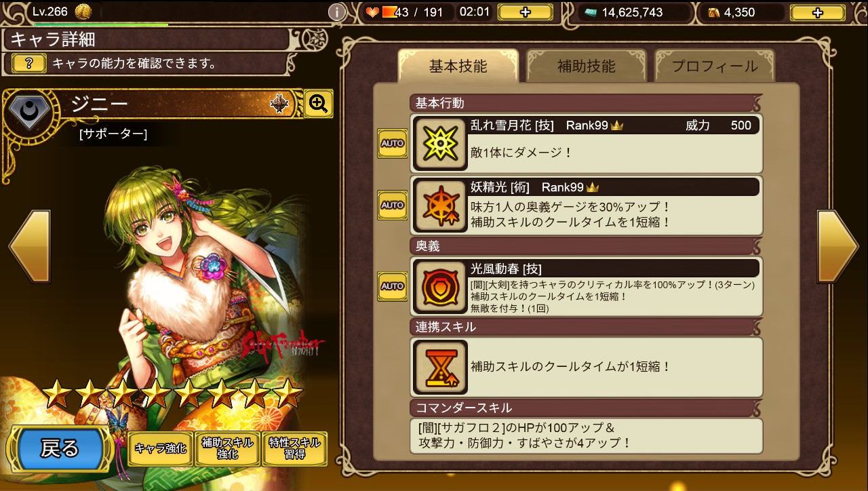Switch to the 補助技能 tab
The image size is (868, 491).
pyautogui.click(x=586, y=66)
